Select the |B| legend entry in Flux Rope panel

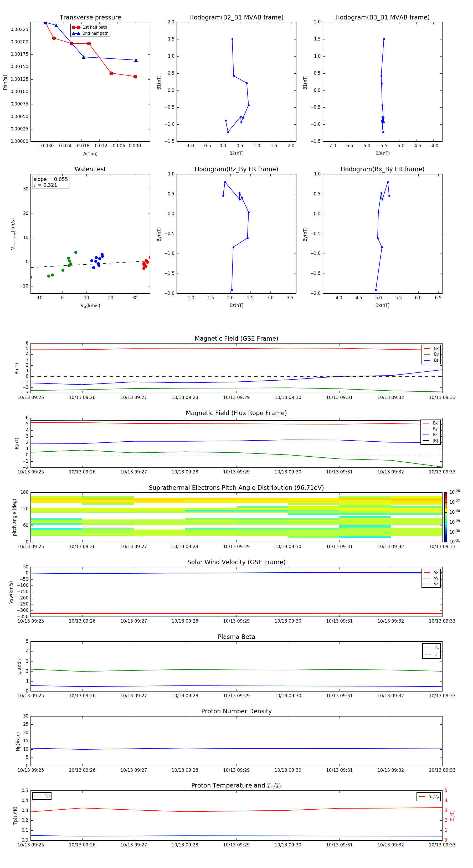pyautogui.click(x=431, y=441)
